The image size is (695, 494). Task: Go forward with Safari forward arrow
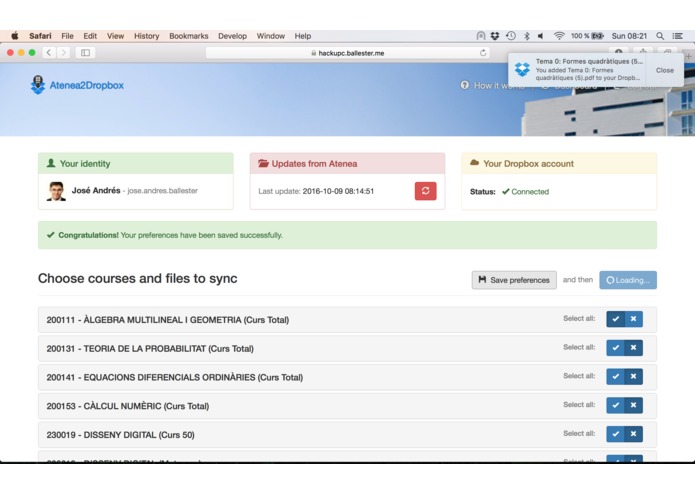(x=63, y=53)
